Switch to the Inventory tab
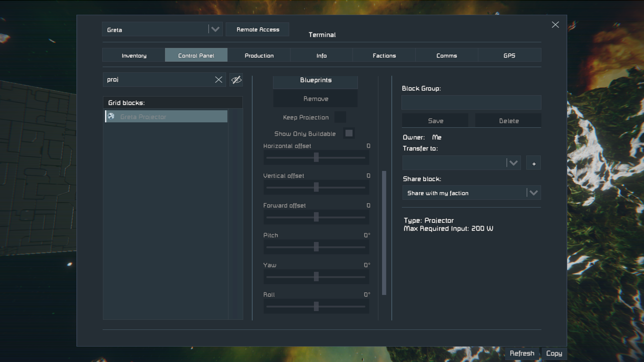The image size is (644, 362). click(134, 55)
